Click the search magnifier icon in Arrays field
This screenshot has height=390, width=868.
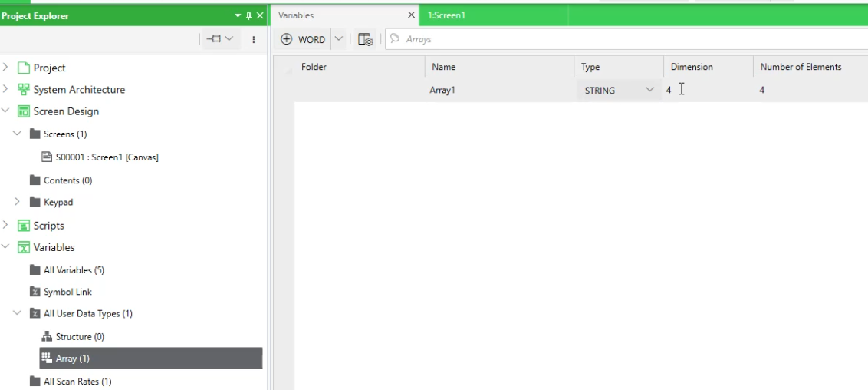click(x=395, y=39)
